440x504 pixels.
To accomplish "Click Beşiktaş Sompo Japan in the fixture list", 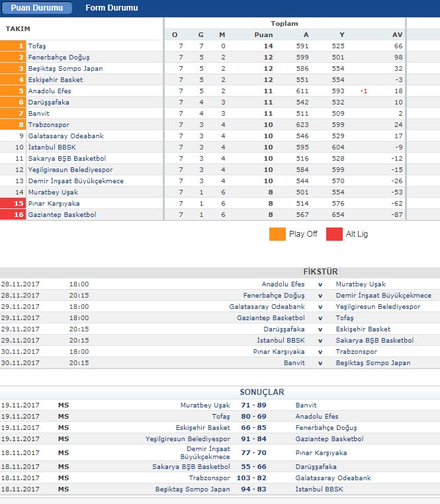I will click(373, 363).
